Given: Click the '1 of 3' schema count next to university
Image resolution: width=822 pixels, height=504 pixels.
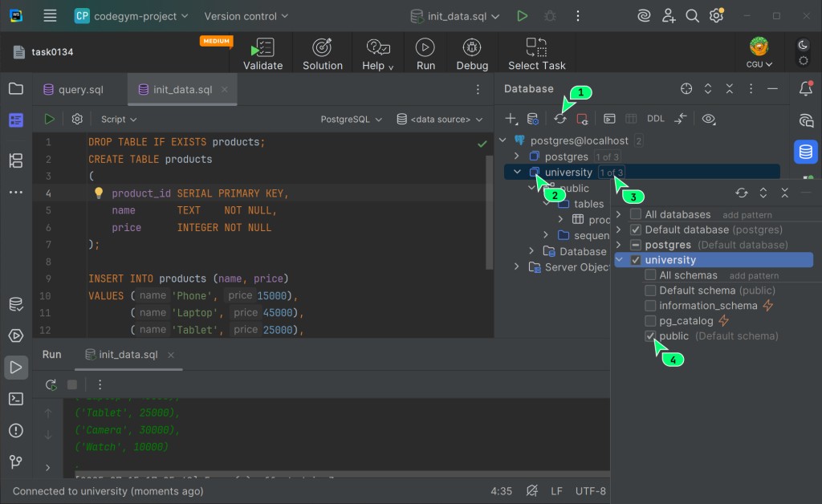Looking at the screenshot, I should [x=611, y=173].
